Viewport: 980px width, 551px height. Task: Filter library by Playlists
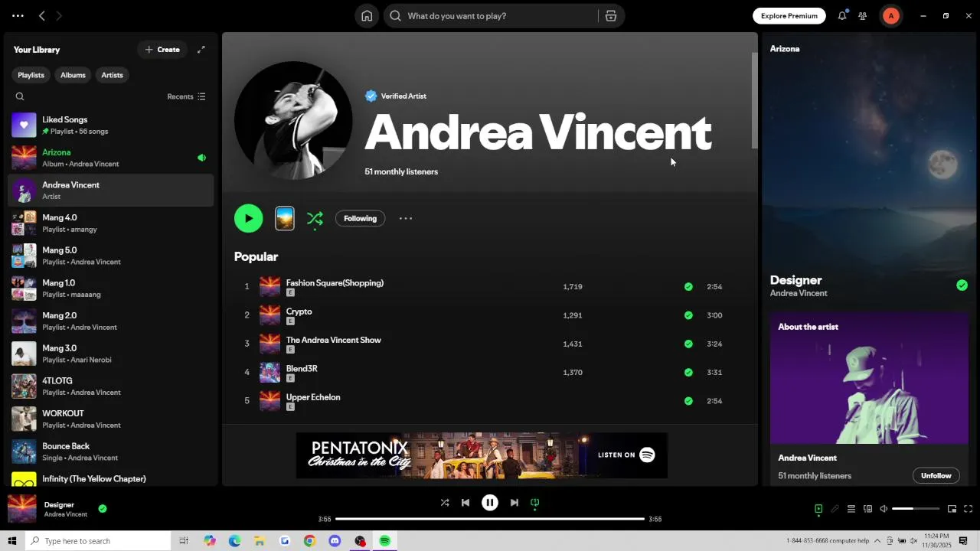coord(31,75)
